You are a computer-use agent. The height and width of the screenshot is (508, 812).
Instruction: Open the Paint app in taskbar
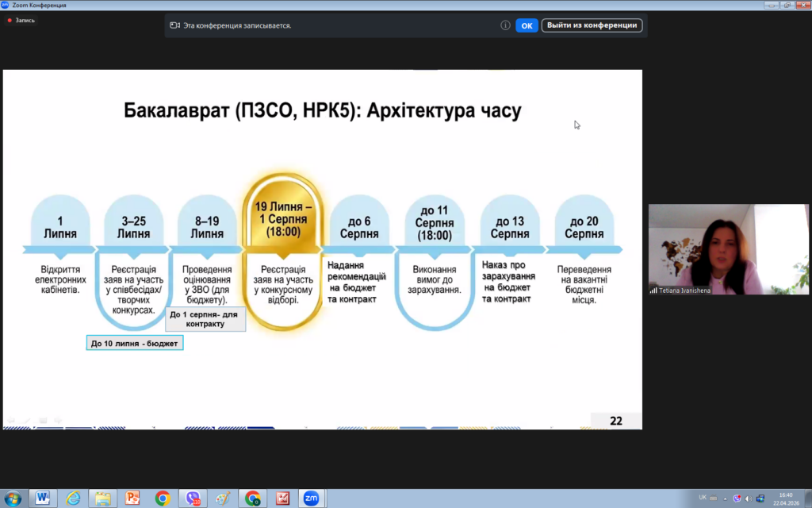(x=223, y=498)
